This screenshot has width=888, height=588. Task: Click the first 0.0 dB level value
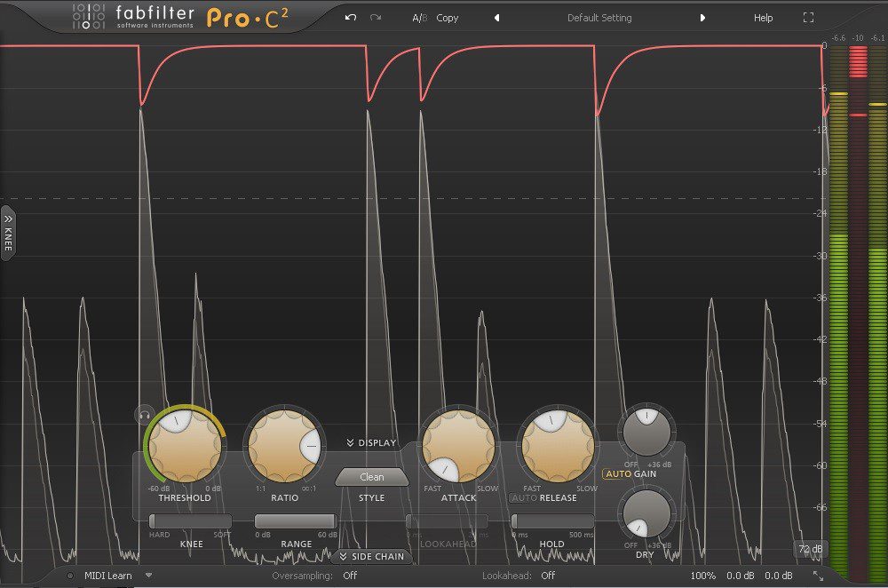point(741,576)
